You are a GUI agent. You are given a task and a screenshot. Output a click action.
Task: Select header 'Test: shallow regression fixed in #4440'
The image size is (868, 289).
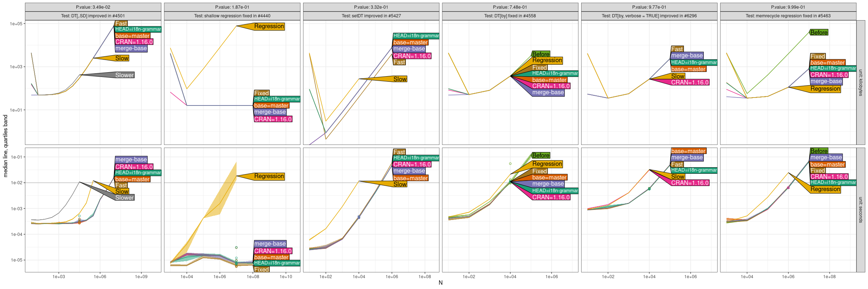coord(232,16)
